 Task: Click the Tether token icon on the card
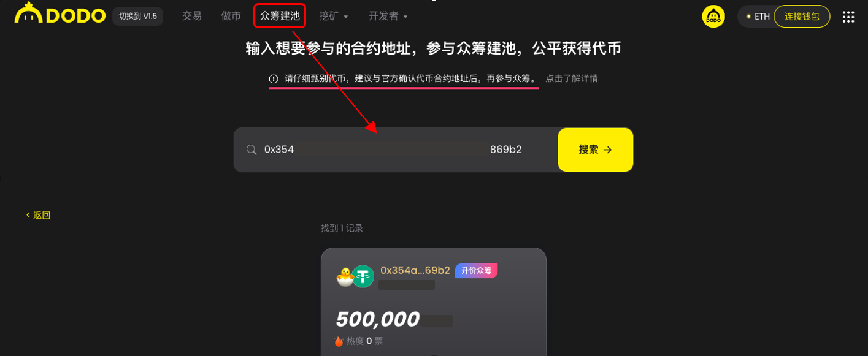pyautogui.click(x=363, y=276)
